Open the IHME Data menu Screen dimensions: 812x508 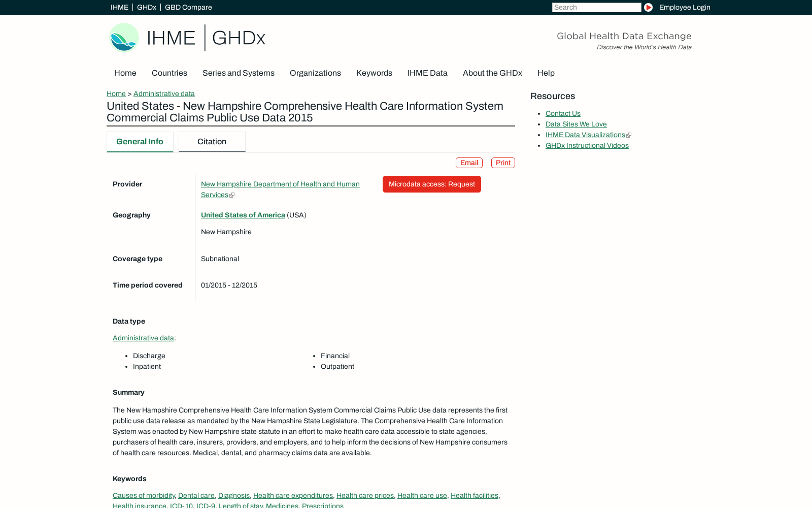[x=427, y=73]
